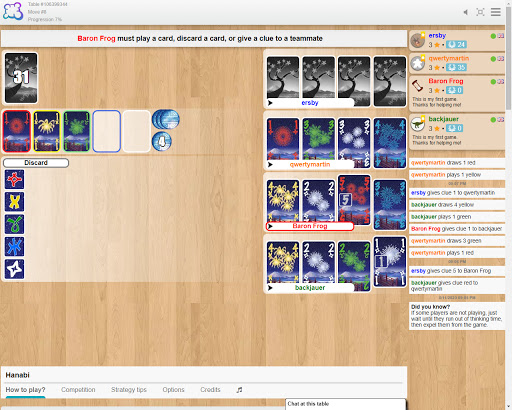Screen dimensions: 512x410
Task: Click the empty blue firework slot
Action: [x=107, y=131]
